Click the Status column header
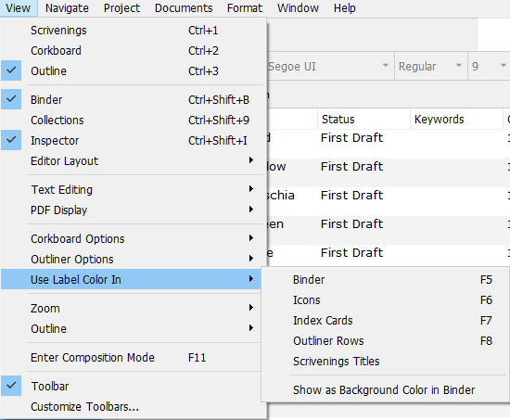510x420 pixels. 363,119
